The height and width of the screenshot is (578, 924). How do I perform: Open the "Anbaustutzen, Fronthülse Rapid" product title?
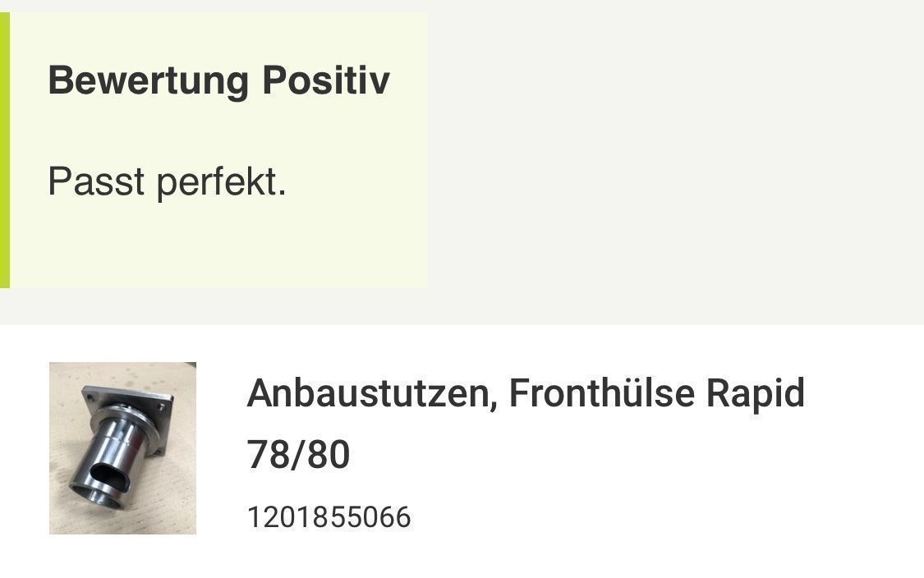tap(526, 393)
